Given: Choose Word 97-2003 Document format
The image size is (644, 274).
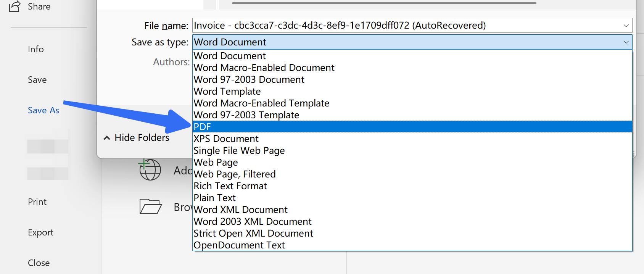Looking at the screenshot, I should coord(412,79).
